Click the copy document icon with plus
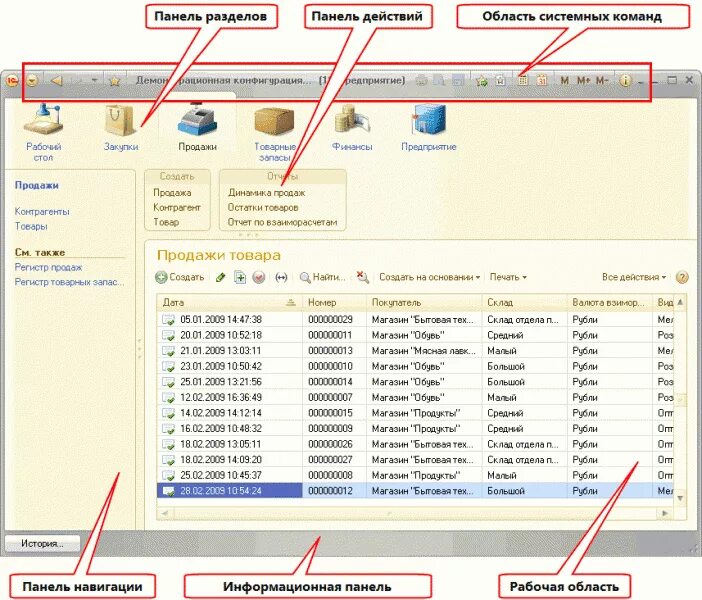The width and height of the screenshot is (702, 600). click(240, 278)
